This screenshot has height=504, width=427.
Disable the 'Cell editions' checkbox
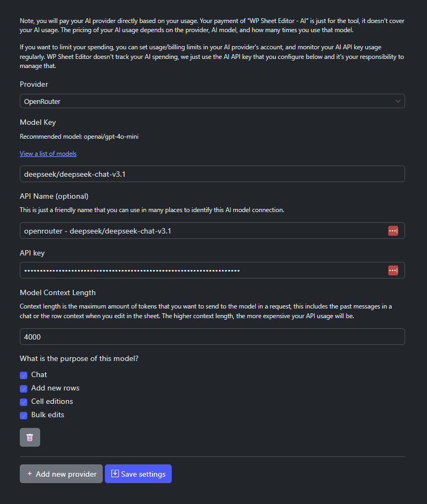click(24, 402)
